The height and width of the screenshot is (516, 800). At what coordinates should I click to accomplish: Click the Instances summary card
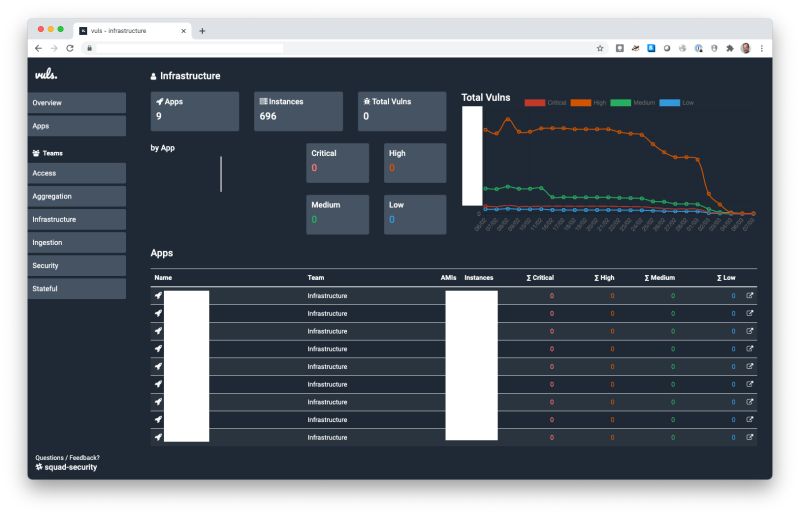coord(298,111)
